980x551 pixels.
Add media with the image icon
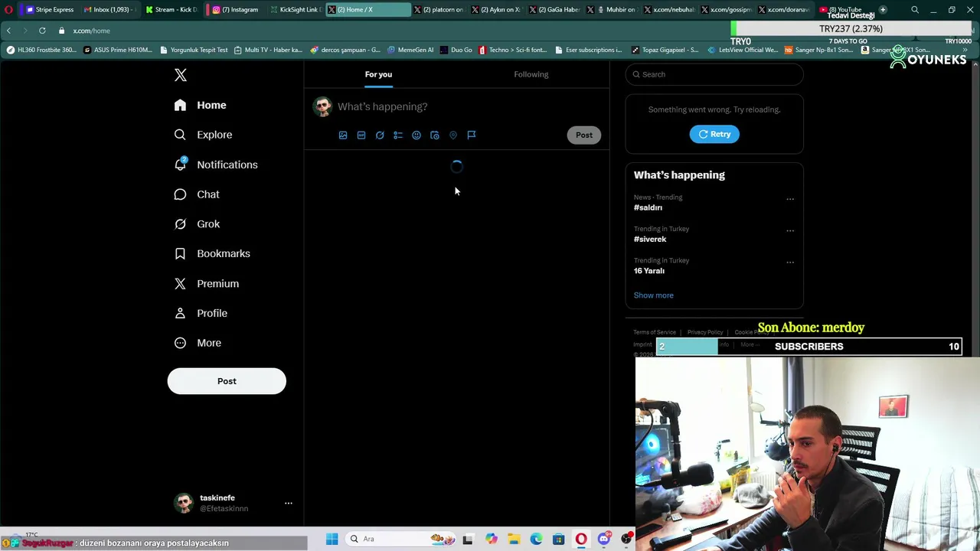(x=343, y=135)
